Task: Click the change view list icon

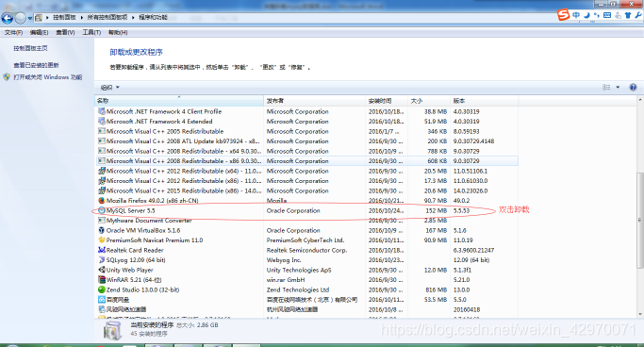Action: [606, 87]
